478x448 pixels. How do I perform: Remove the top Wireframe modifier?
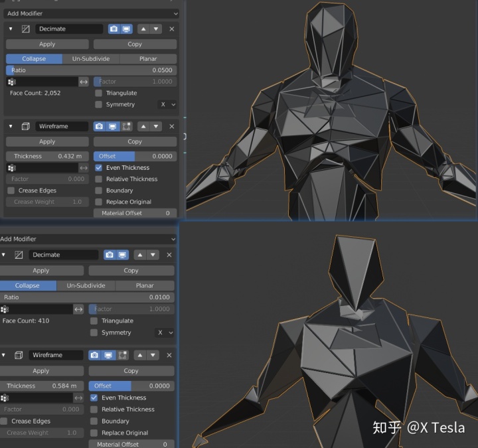[172, 127]
